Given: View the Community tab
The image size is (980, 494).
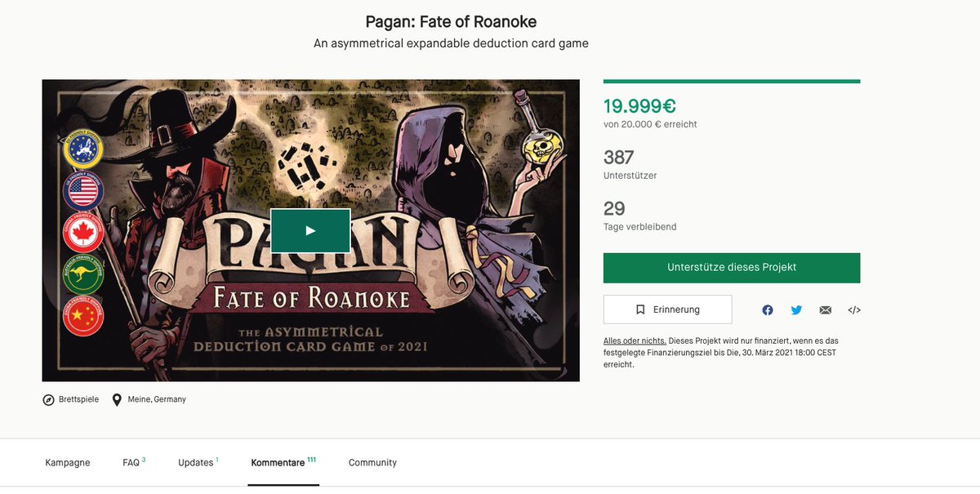Looking at the screenshot, I should pos(372,463).
